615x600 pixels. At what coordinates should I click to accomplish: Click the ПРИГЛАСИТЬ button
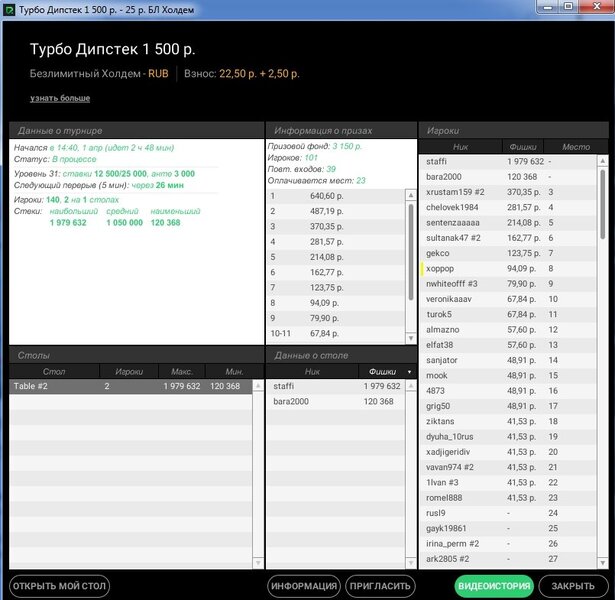[380, 586]
